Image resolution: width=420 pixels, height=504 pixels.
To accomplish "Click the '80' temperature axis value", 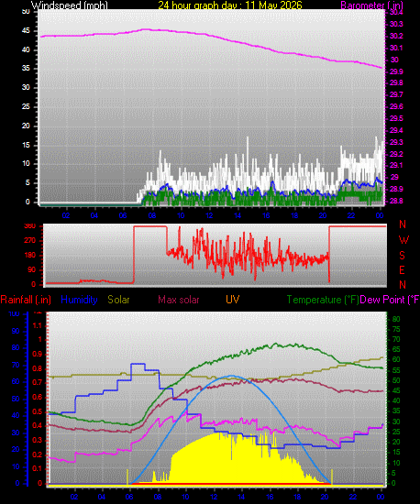I will 396,319.
